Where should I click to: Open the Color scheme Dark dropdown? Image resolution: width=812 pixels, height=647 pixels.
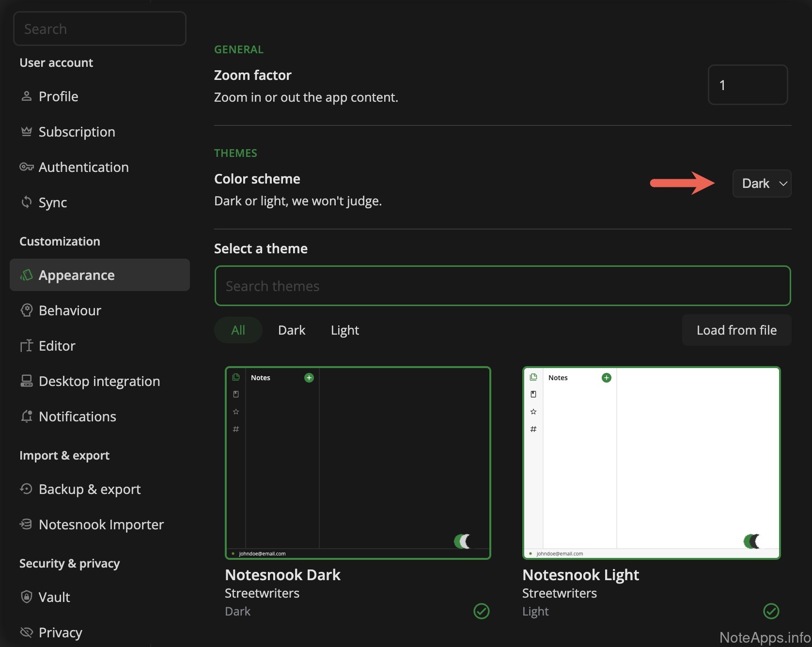(x=762, y=184)
